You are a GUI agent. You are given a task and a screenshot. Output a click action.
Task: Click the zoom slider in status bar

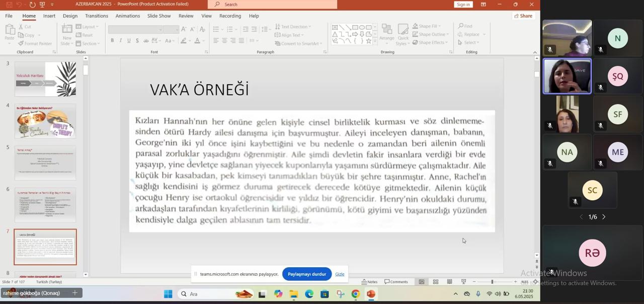pyautogui.click(x=493, y=282)
